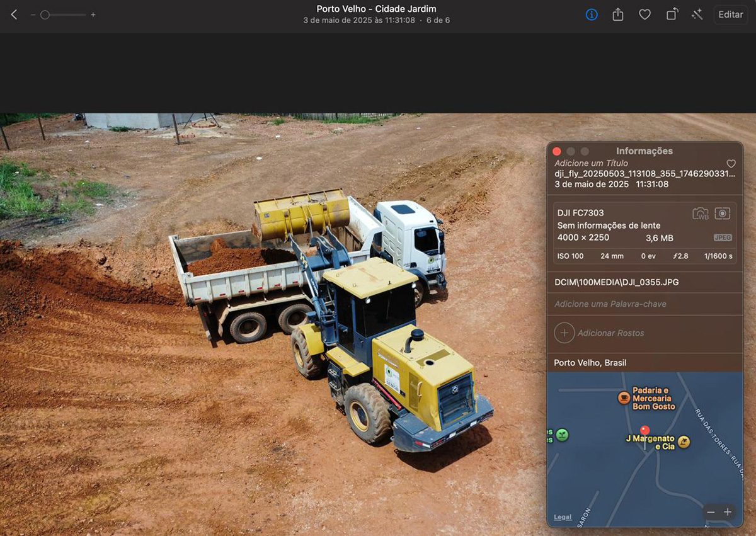Click Adicione uma Palavra-chave field

click(610, 304)
